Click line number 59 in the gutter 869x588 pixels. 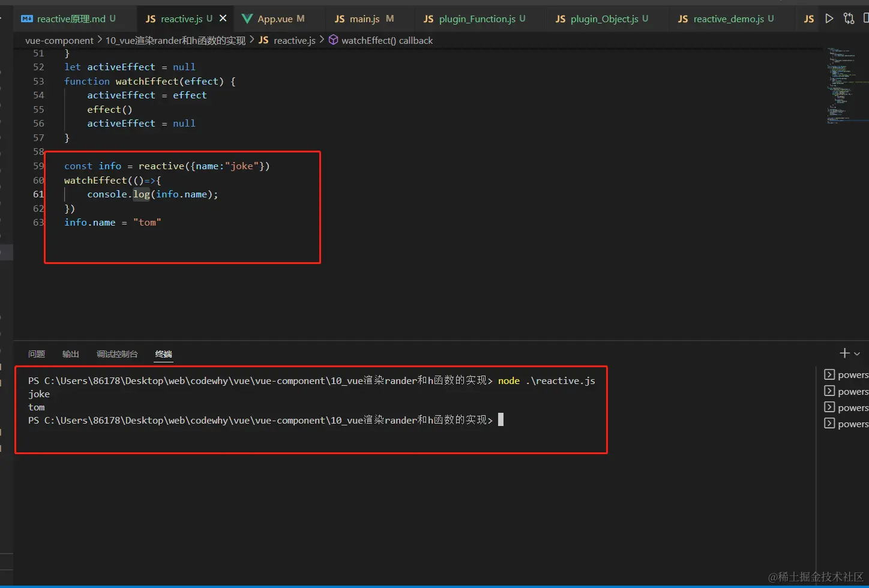point(38,166)
